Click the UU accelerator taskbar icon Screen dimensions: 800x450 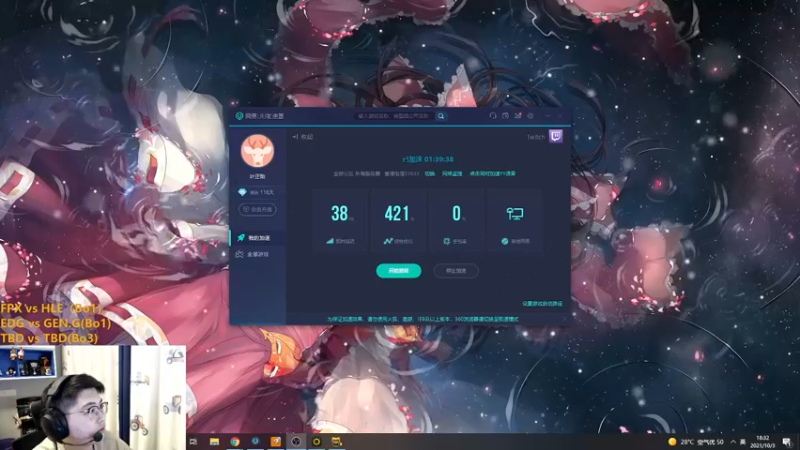click(255, 442)
